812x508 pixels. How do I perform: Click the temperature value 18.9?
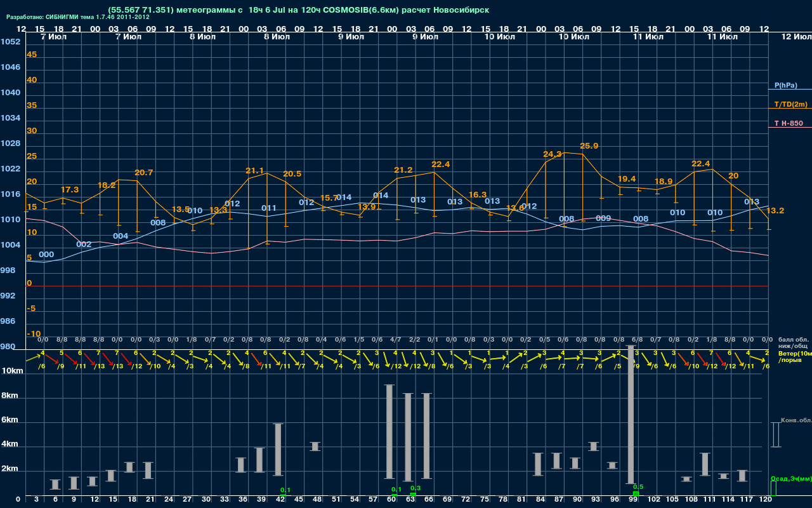(x=664, y=182)
